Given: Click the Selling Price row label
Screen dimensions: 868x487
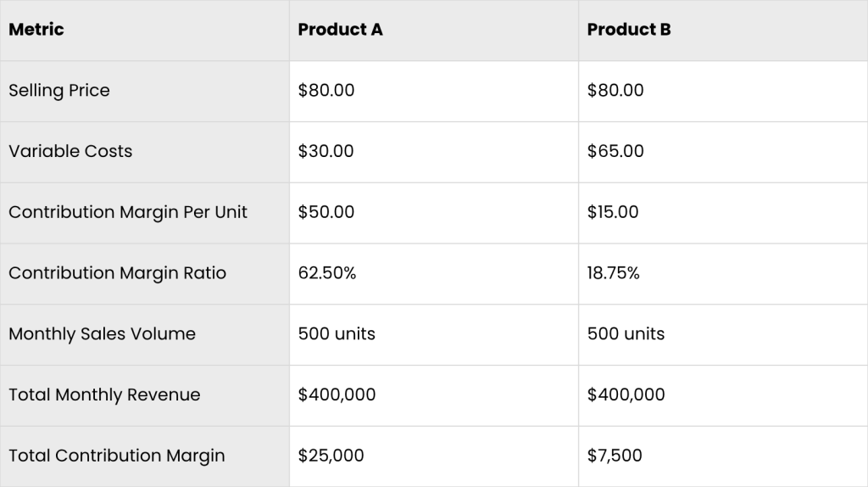Looking at the screenshot, I should (59, 90).
